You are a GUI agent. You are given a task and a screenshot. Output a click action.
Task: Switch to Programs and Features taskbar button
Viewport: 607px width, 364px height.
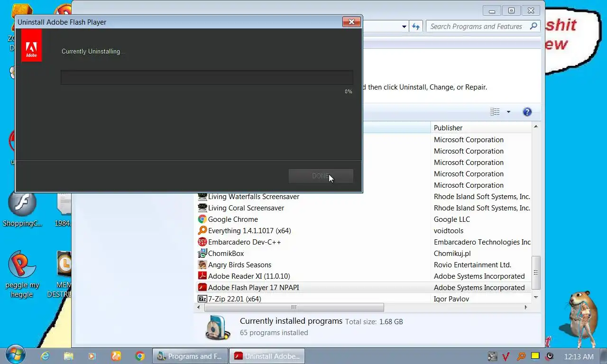pos(190,356)
